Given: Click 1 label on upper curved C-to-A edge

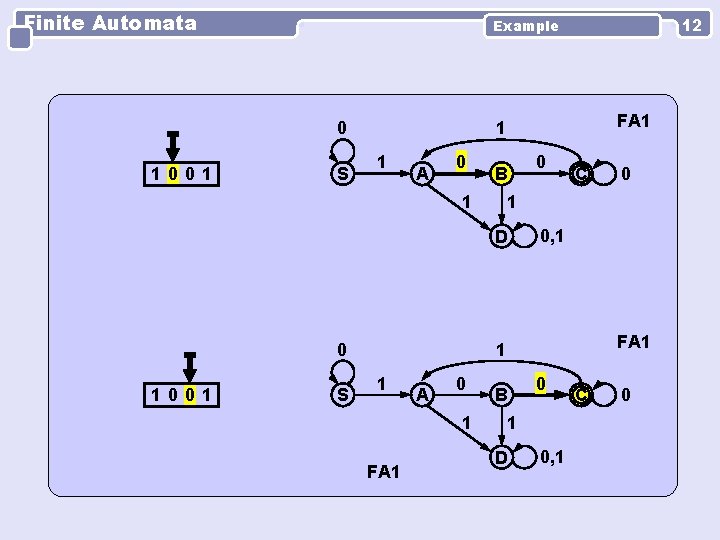Looking at the screenshot, I should tap(501, 128).
